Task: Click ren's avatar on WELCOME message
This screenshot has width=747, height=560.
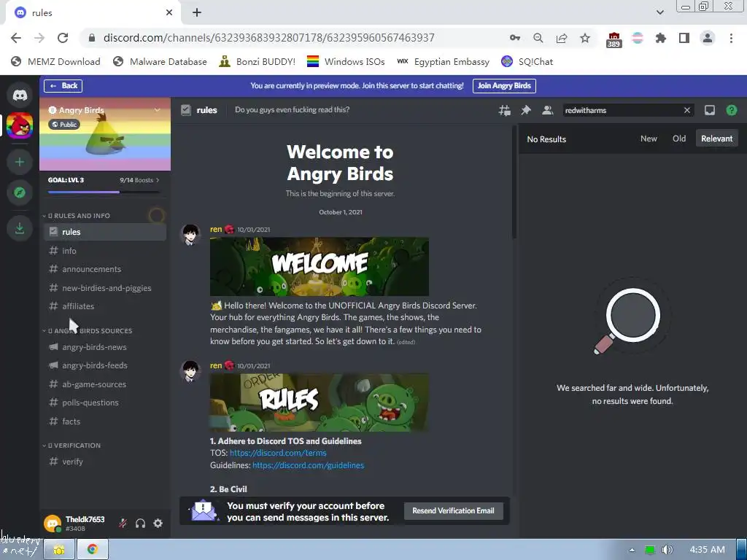Action: click(190, 235)
